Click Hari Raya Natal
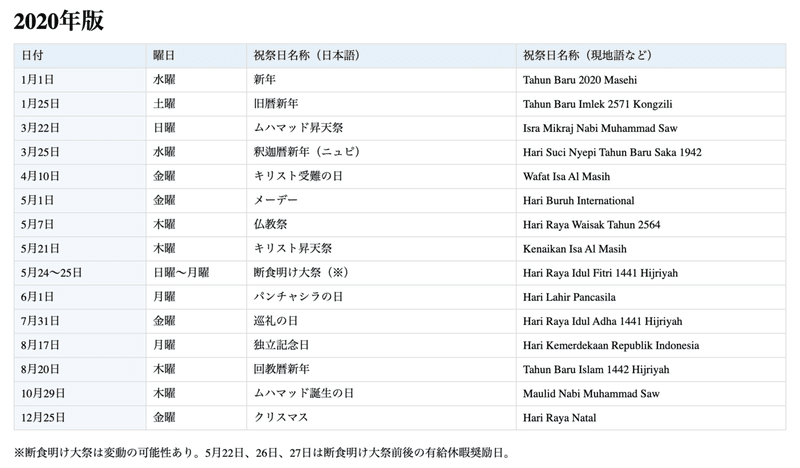The width and height of the screenshot is (800, 468). click(x=559, y=418)
